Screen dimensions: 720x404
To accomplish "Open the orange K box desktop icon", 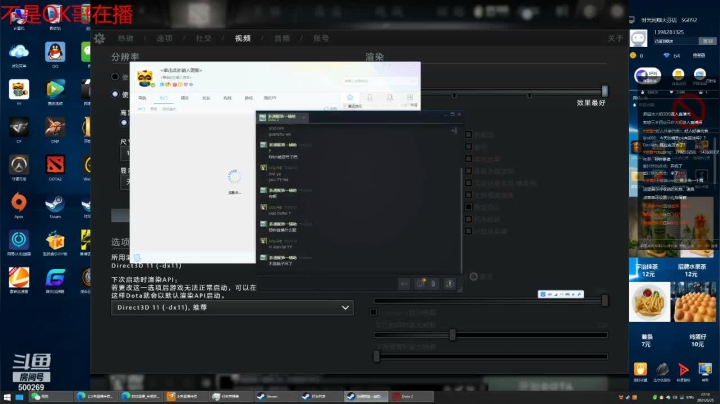I will 55,240.
